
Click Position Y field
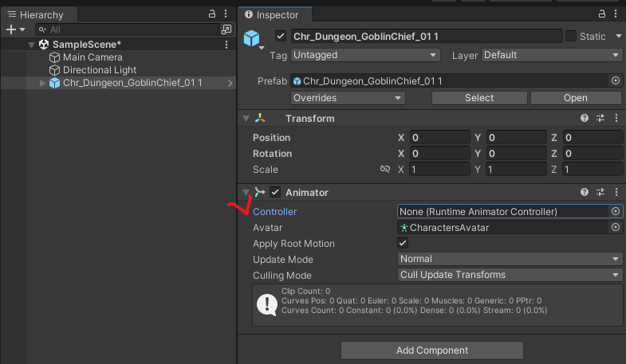click(516, 138)
